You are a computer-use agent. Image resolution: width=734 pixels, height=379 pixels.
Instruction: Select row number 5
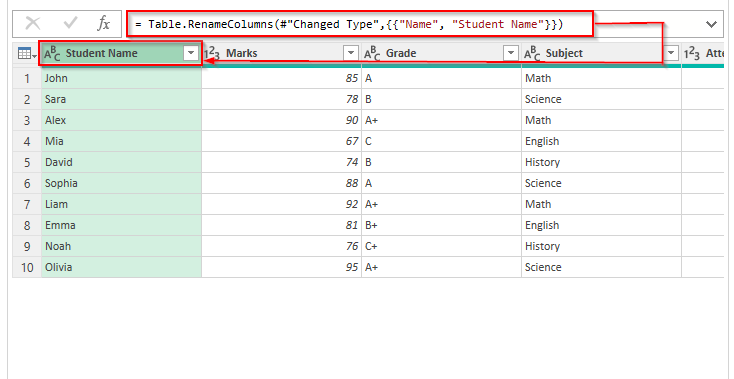click(27, 162)
